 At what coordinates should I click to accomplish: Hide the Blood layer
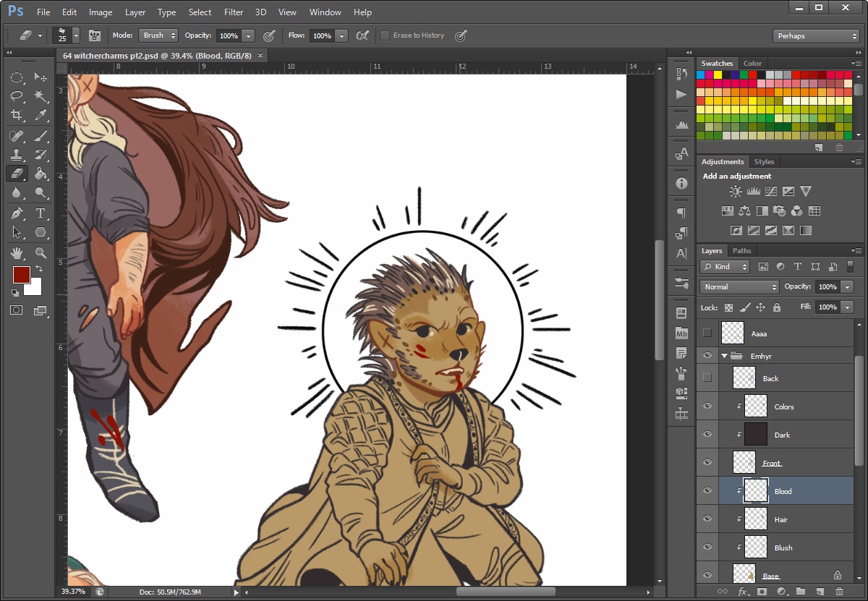coord(707,491)
